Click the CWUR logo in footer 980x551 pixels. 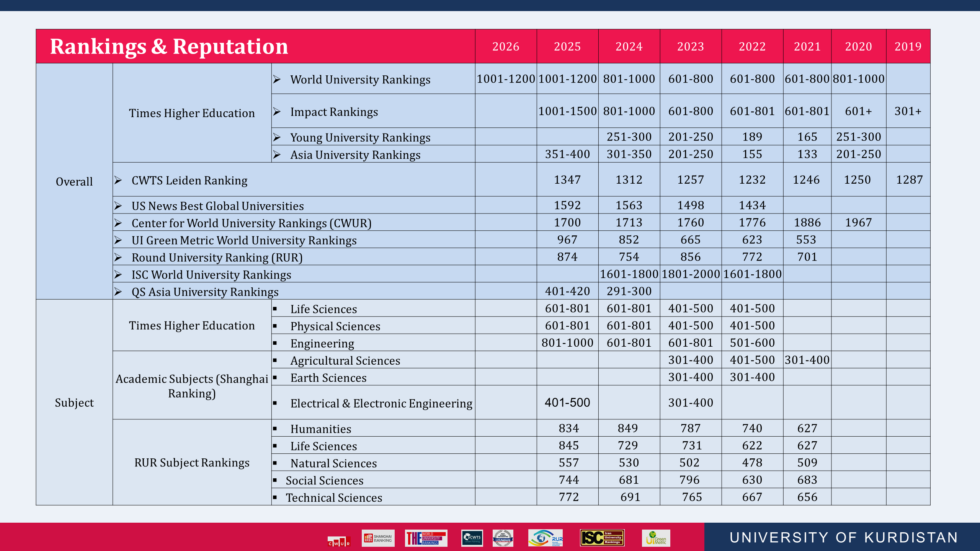[339, 542]
